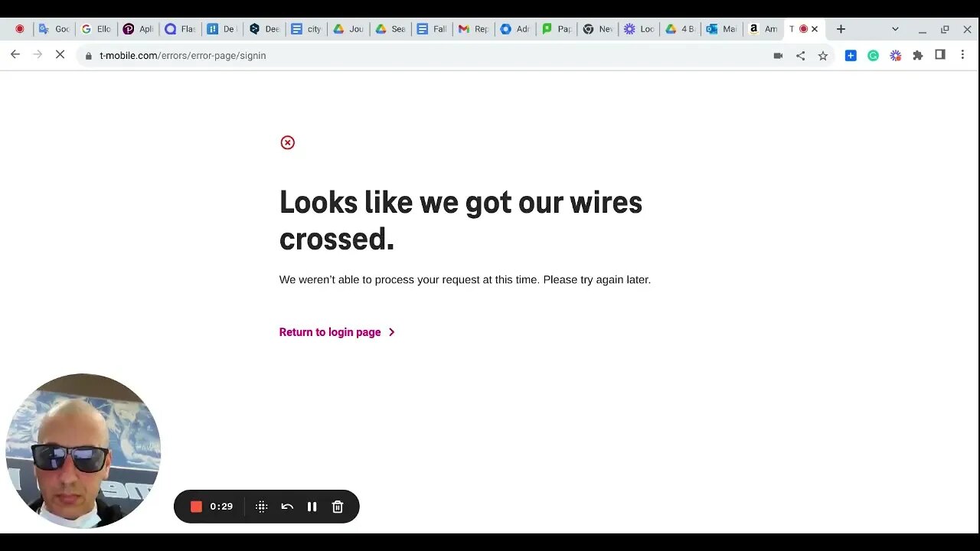Click the camera icon in address bar
This screenshot has width=980, height=551.
[778, 56]
